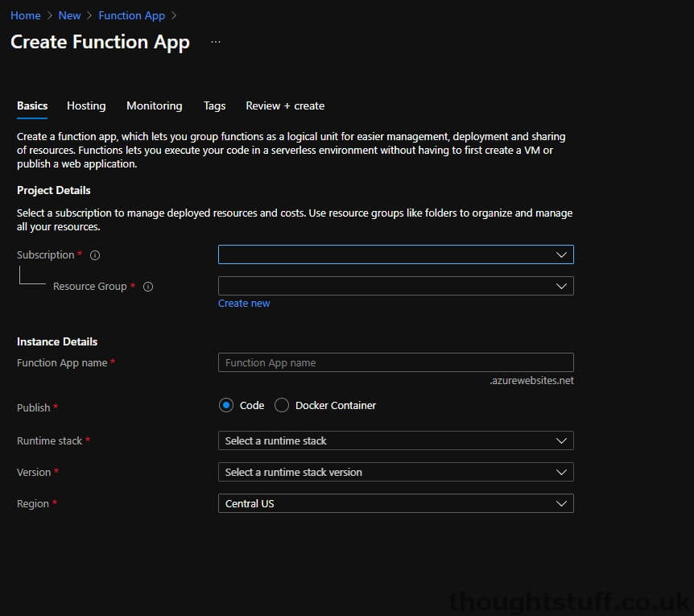The height and width of the screenshot is (616, 694).
Task: Open the Select a runtime stack dropdown
Action: tap(395, 440)
